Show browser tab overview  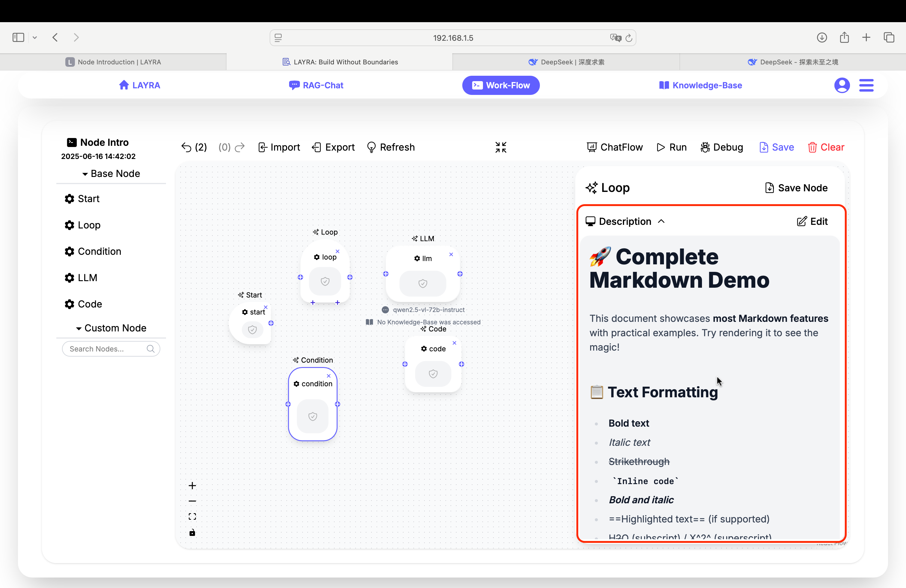(889, 37)
